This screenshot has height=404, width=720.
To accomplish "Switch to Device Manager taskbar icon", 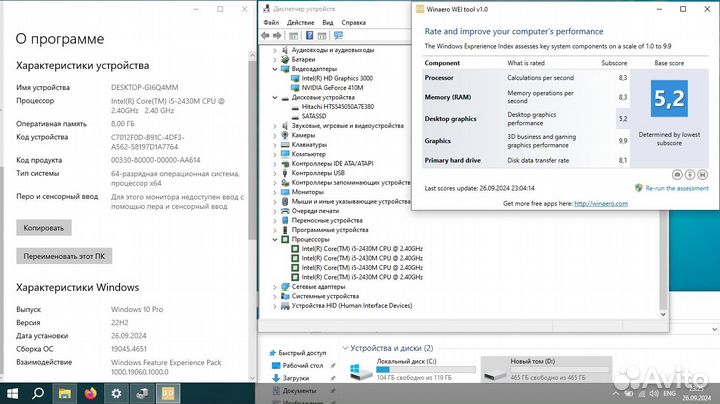I will (x=142, y=393).
